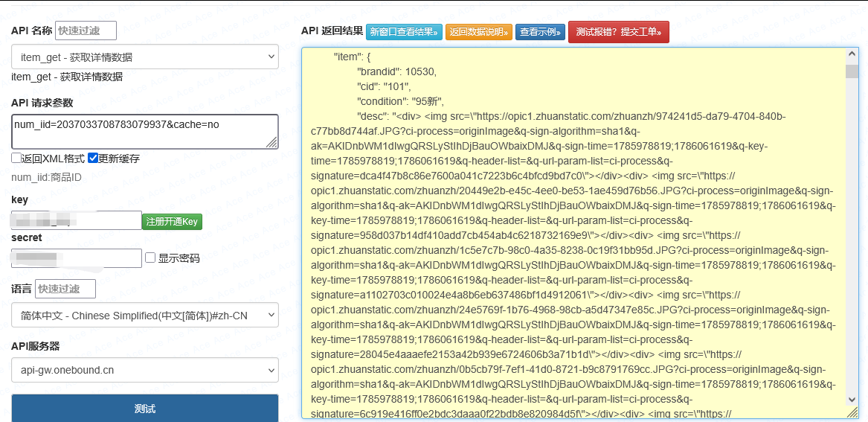Click the 测试 button

144,409
